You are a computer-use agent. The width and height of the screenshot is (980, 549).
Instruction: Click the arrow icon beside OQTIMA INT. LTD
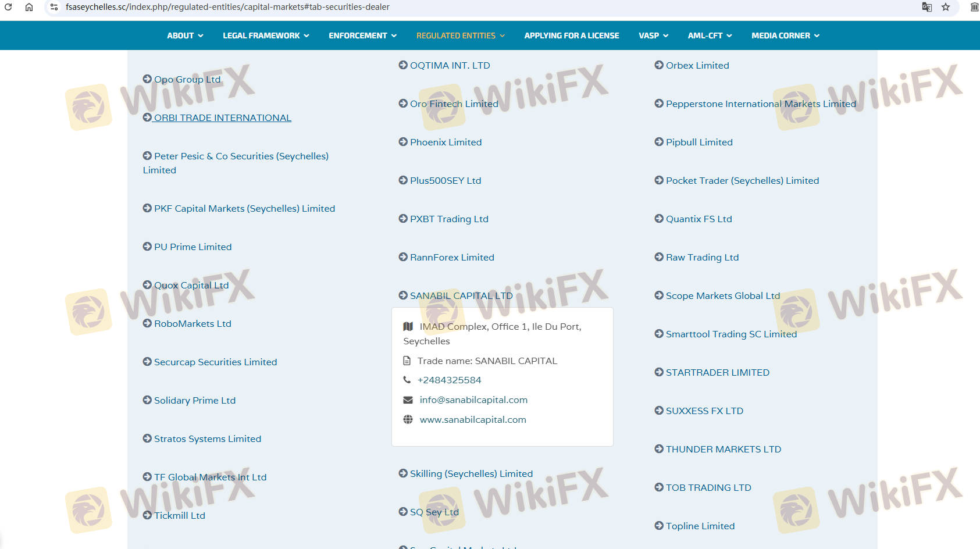tap(403, 65)
